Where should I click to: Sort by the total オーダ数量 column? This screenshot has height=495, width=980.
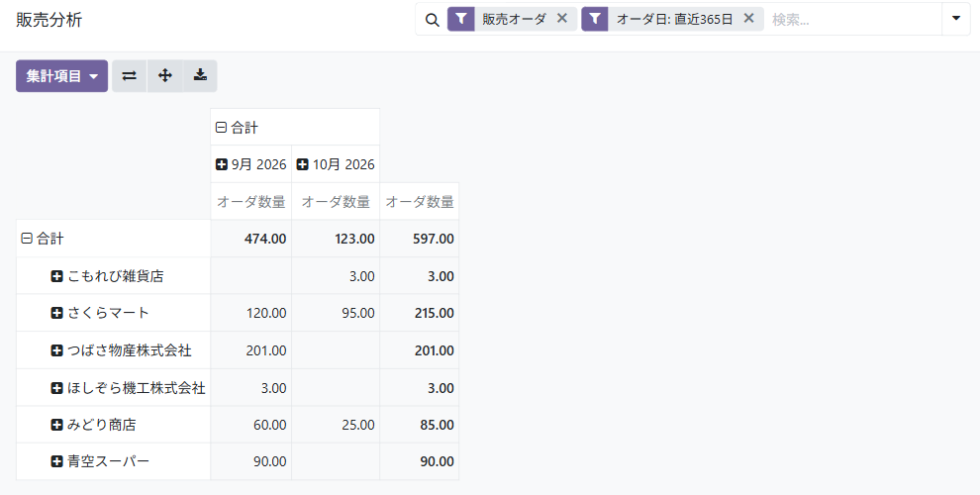click(420, 202)
